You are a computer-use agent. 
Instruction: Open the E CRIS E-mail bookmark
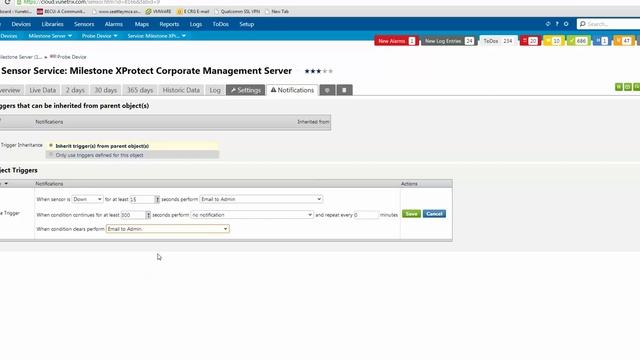pos(193,11)
